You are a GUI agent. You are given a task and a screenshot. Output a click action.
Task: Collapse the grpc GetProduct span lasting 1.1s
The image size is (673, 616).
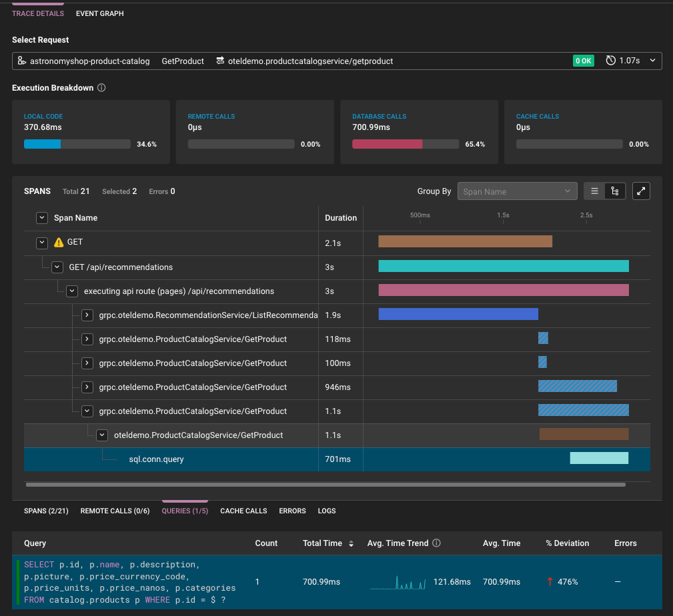[x=87, y=411]
